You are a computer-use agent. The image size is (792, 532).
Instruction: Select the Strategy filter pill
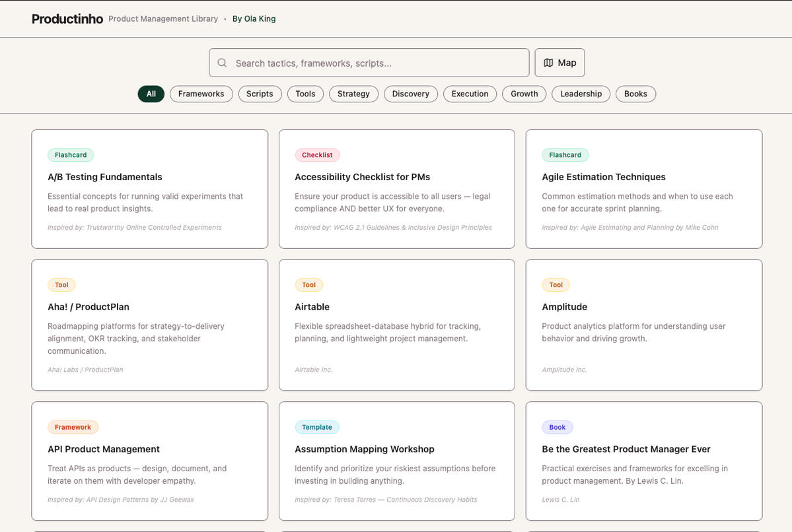click(x=353, y=94)
